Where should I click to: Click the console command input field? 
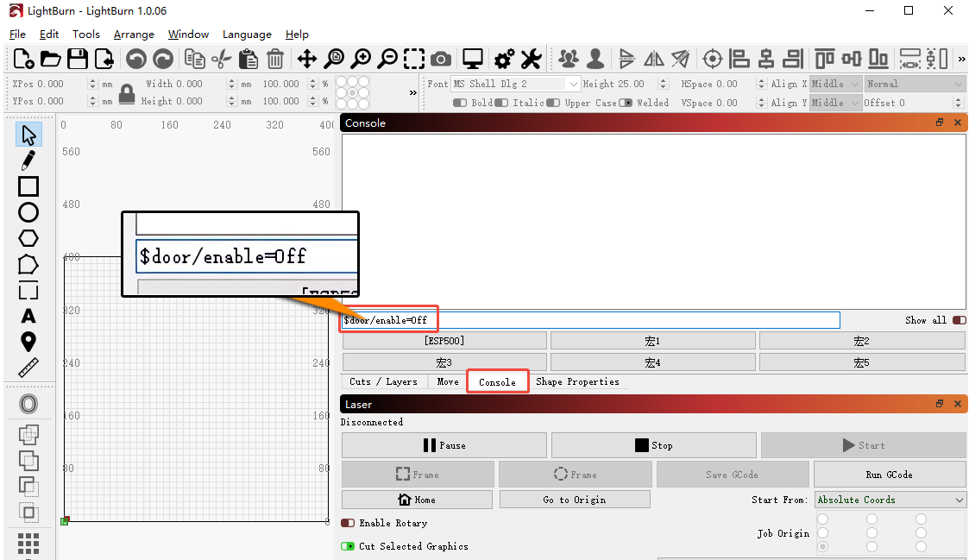point(591,320)
